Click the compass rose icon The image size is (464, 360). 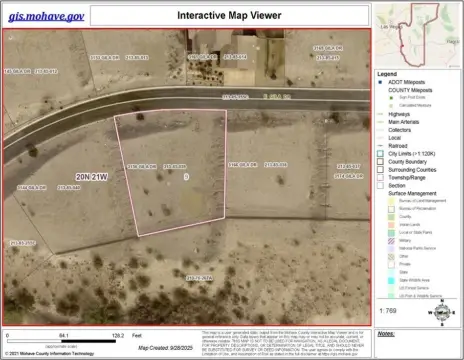[442, 313]
